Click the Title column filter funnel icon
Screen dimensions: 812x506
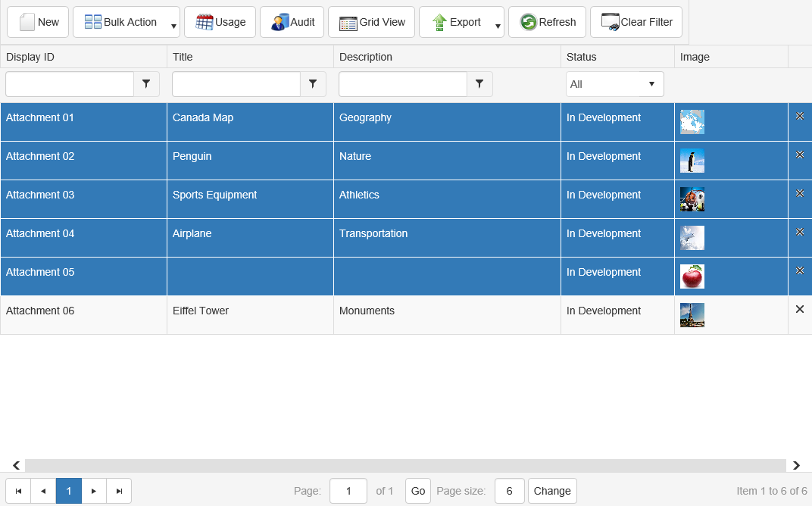point(313,84)
